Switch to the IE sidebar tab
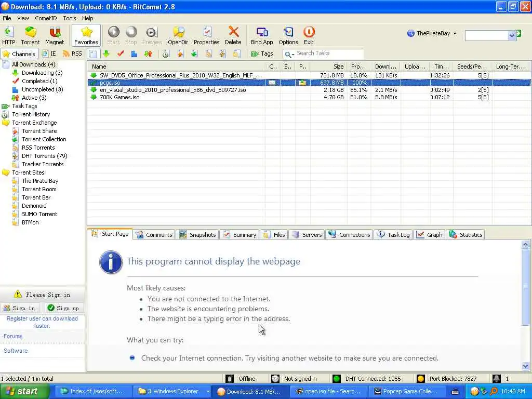 pos(49,54)
